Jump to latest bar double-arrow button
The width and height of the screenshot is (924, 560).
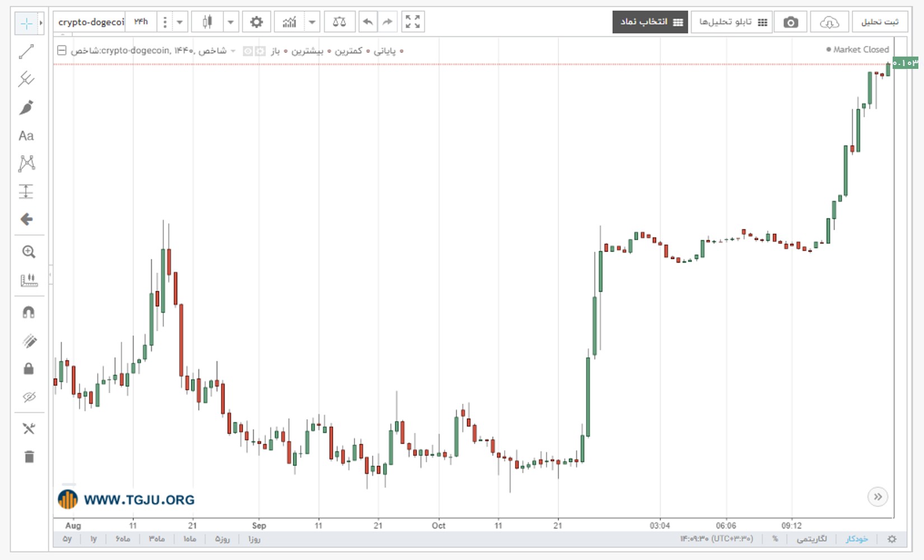(x=878, y=497)
